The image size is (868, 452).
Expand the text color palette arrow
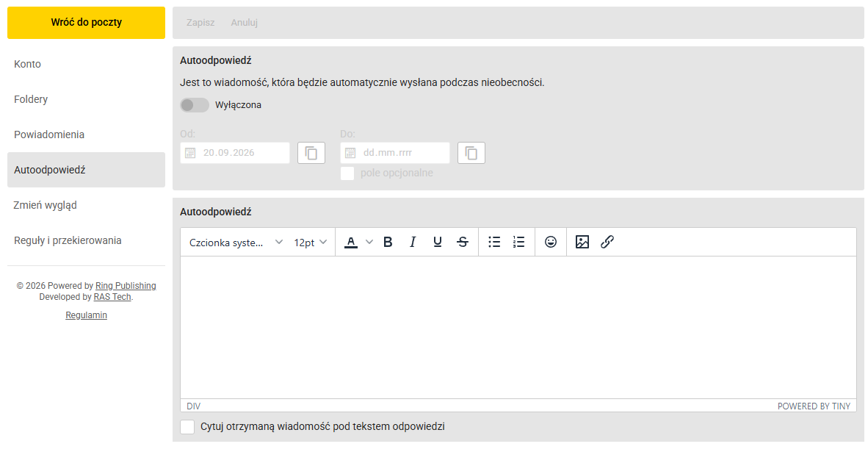tap(369, 242)
